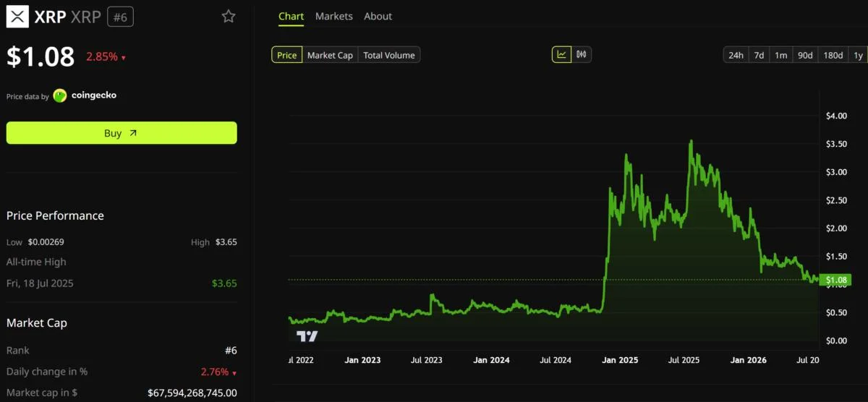Viewport: 868px width, 402px height.
Task: Click the Jan 2023 axis label
Action: [x=362, y=359]
